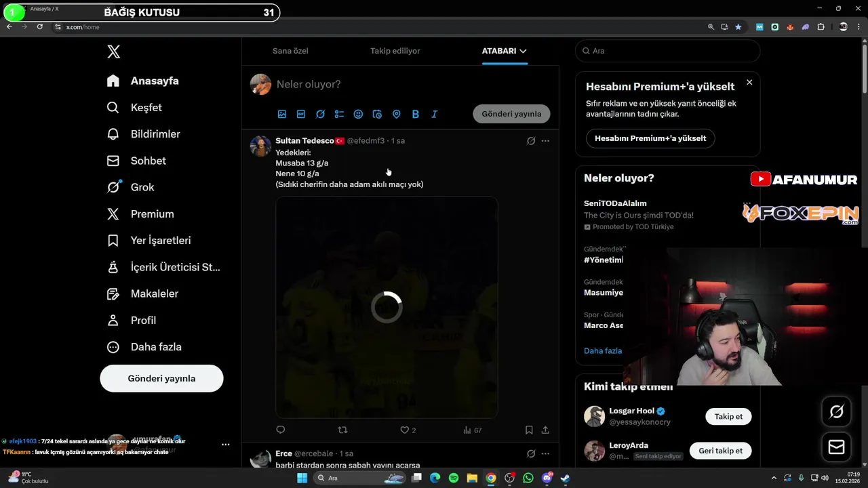Follow Losgar Hool with Takip et
The image size is (868, 488).
[x=728, y=417]
